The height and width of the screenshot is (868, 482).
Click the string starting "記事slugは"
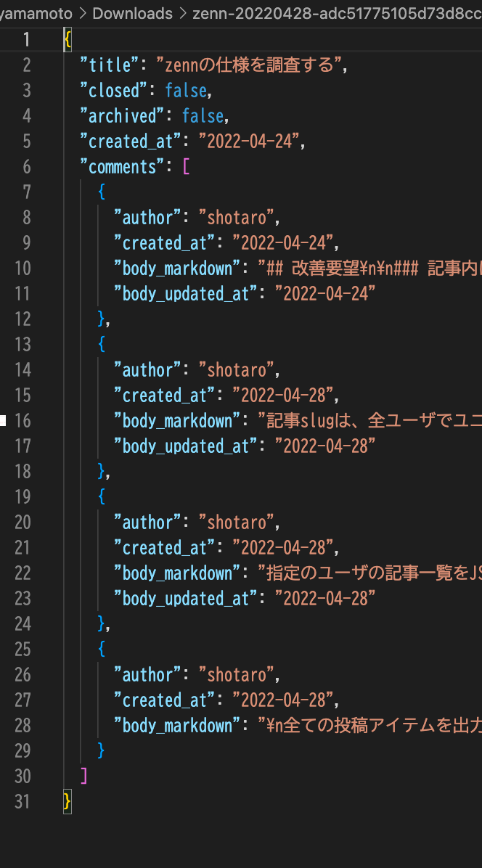tap(370, 421)
